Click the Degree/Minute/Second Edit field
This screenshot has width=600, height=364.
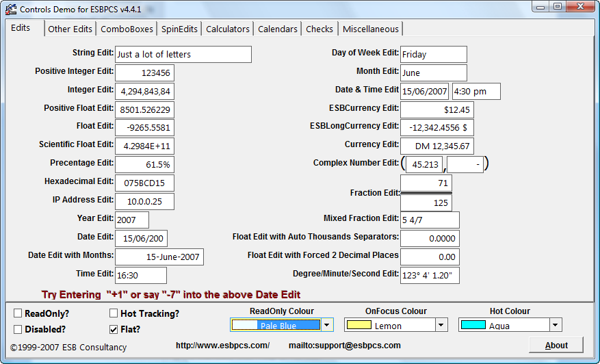430,275
